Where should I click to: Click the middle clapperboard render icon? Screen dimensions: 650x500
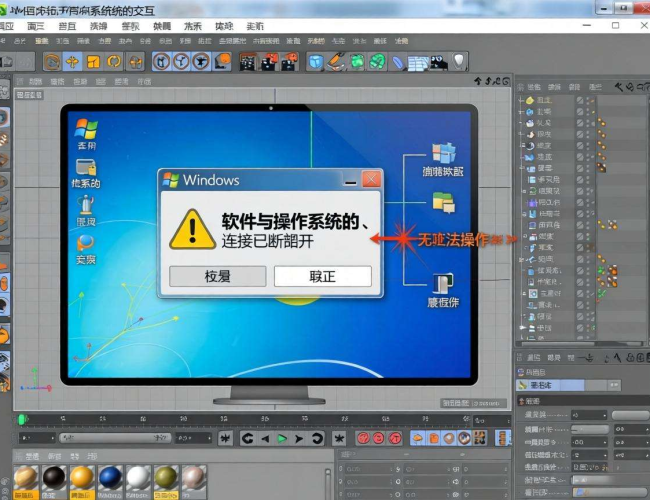pyautogui.click(x=269, y=62)
